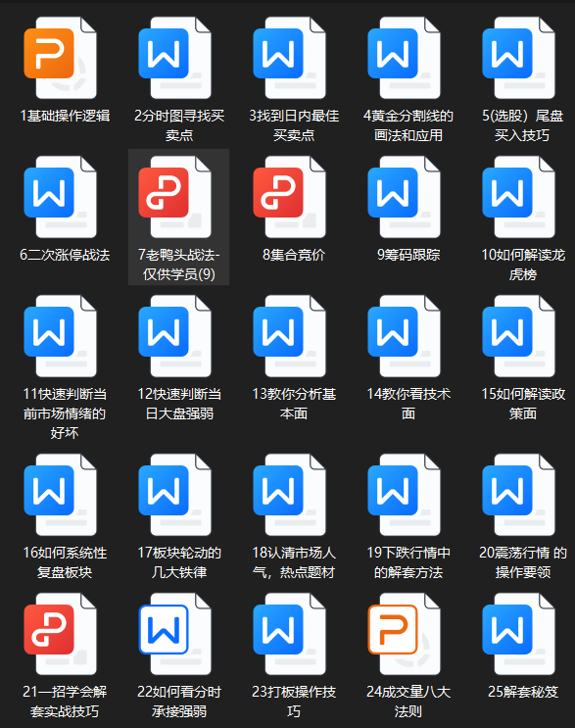Click the label 6二次涨停战法
The height and width of the screenshot is (728, 575).
tap(65, 255)
